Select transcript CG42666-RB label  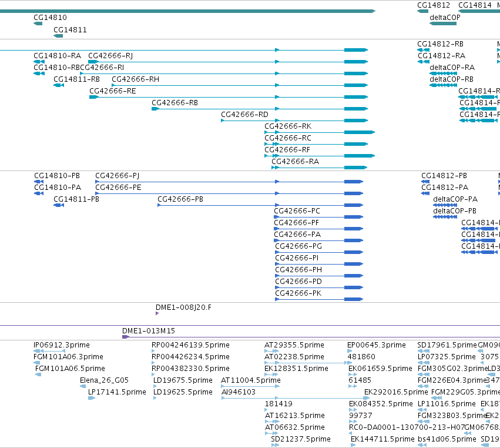(175, 103)
